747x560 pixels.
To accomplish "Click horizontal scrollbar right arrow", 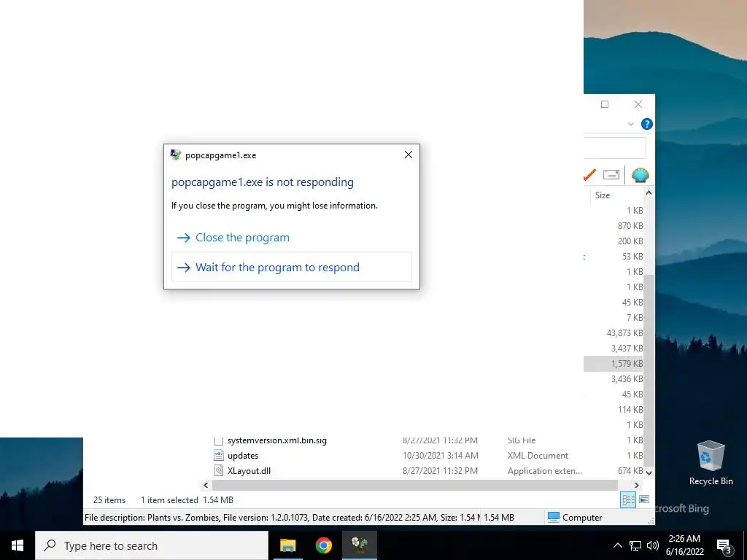I will pos(636,485).
